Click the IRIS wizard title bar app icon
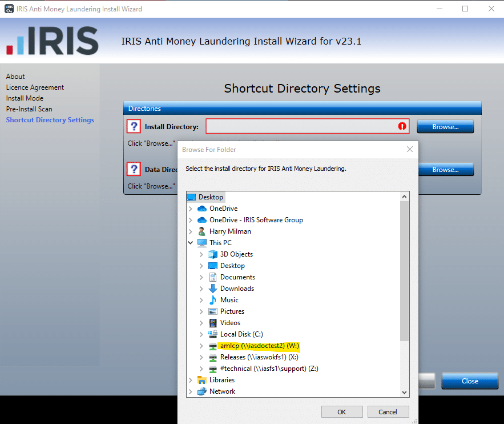 (x=9, y=9)
